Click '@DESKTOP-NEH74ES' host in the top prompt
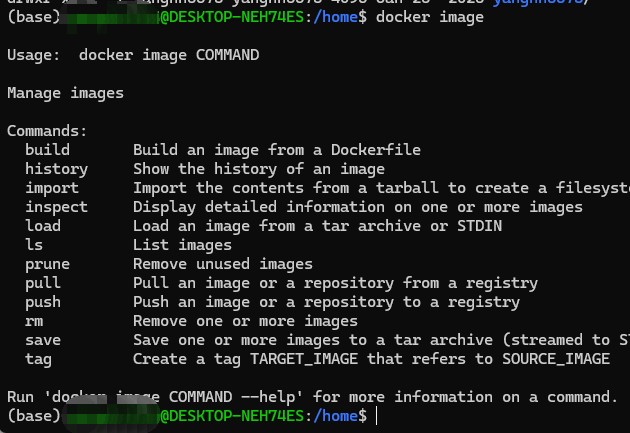 coord(232,18)
